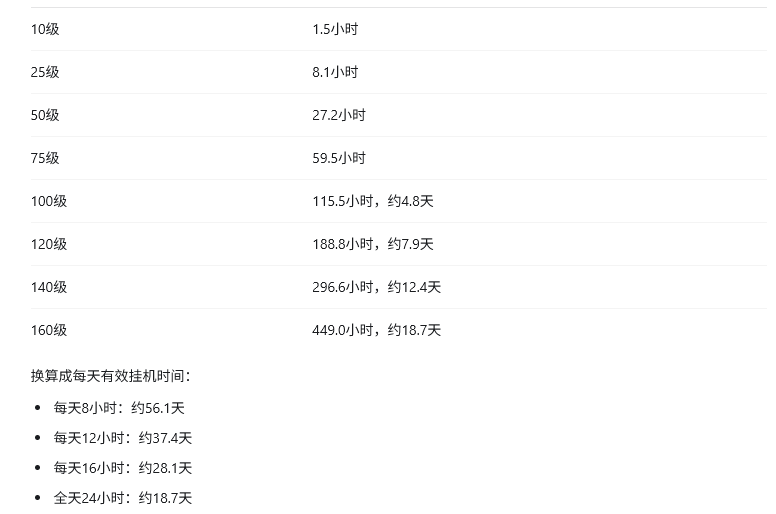776x514 pixels.
Task: Click the 27.2小时 value
Action: click(x=339, y=115)
